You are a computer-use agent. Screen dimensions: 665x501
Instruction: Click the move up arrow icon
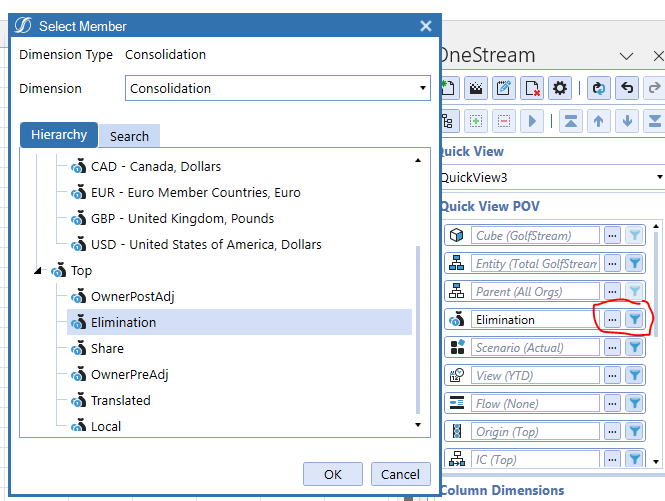point(598,121)
